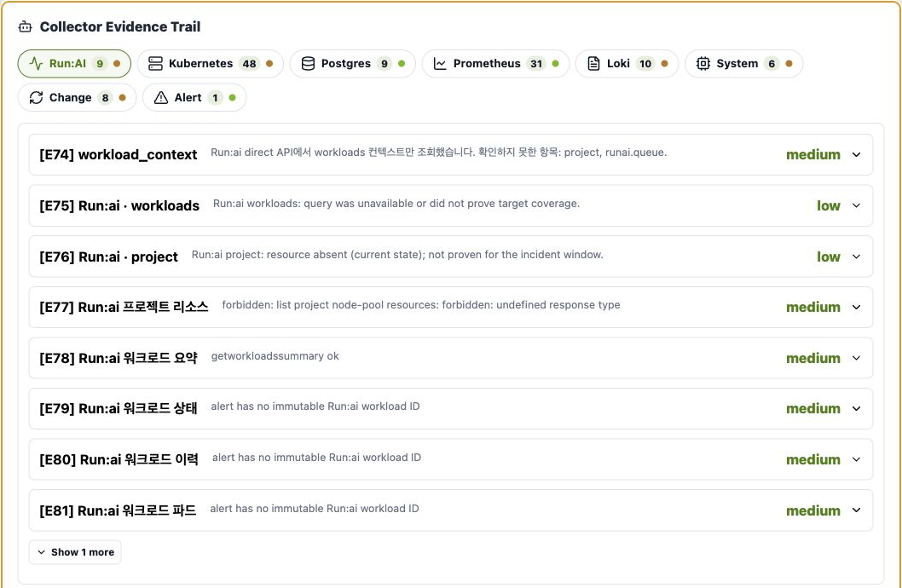The image size is (902, 588).
Task: Click the 'low' confidence label on E75
Action: (x=829, y=205)
